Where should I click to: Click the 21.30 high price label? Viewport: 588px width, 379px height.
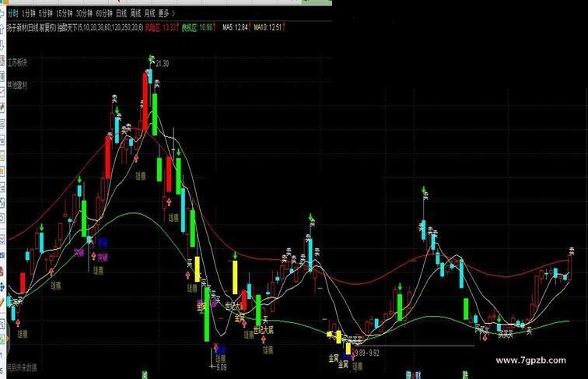[x=163, y=63]
